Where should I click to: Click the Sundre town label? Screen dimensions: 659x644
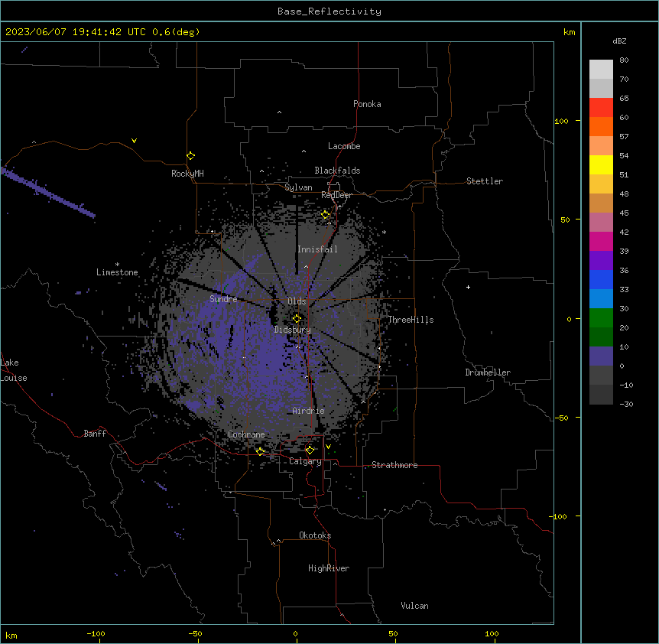pyautogui.click(x=223, y=299)
